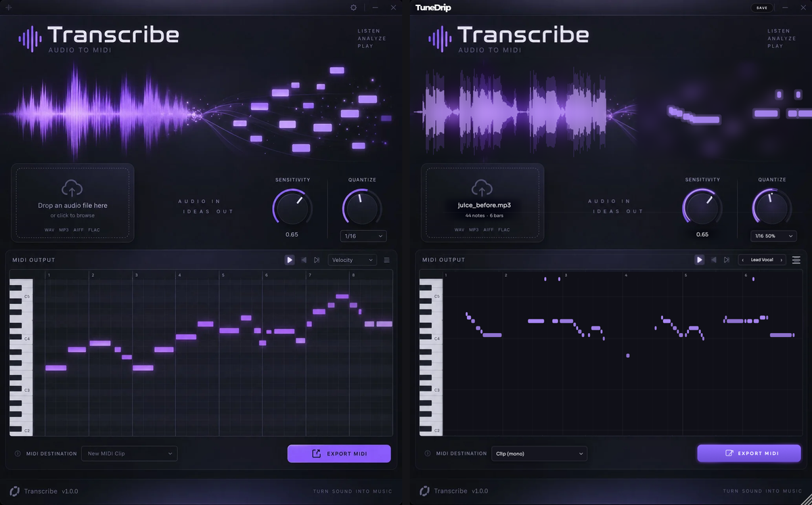Click MIDI OUTPUT heading in left window

35,260
